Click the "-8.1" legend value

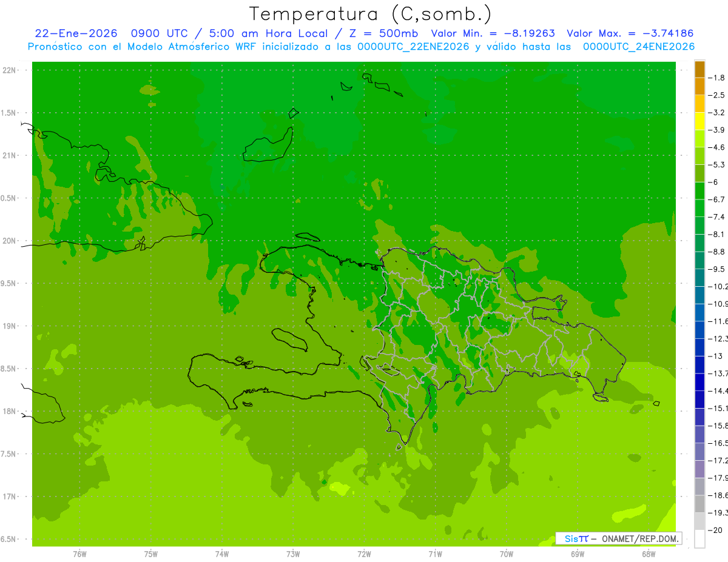717,234
